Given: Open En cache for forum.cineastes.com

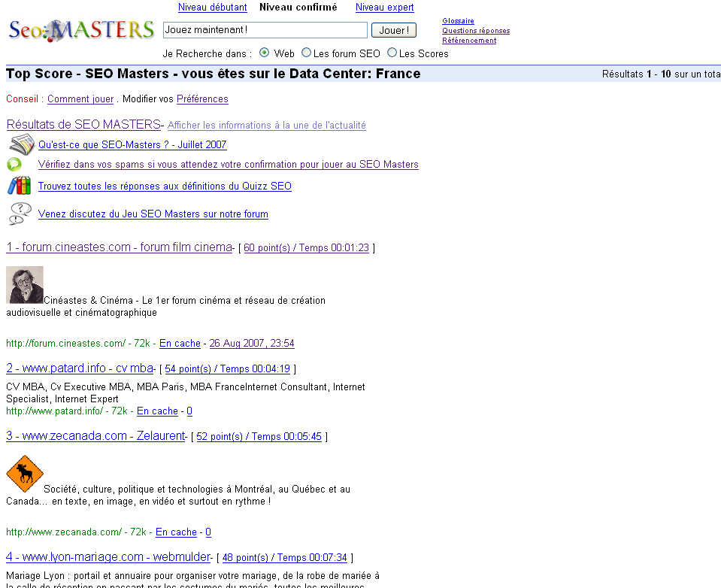Looking at the screenshot, I should 180,344.
